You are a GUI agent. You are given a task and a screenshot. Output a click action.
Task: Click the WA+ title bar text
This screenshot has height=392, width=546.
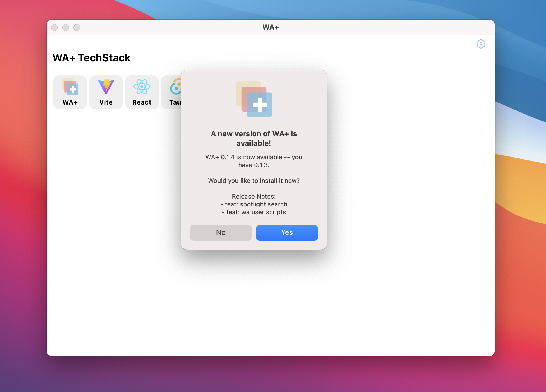tap(270, 27)
